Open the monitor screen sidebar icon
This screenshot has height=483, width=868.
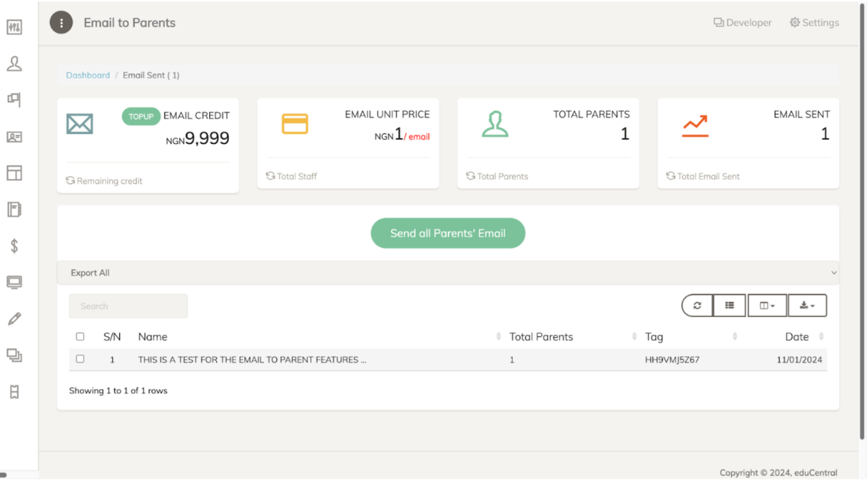(14, 282)
